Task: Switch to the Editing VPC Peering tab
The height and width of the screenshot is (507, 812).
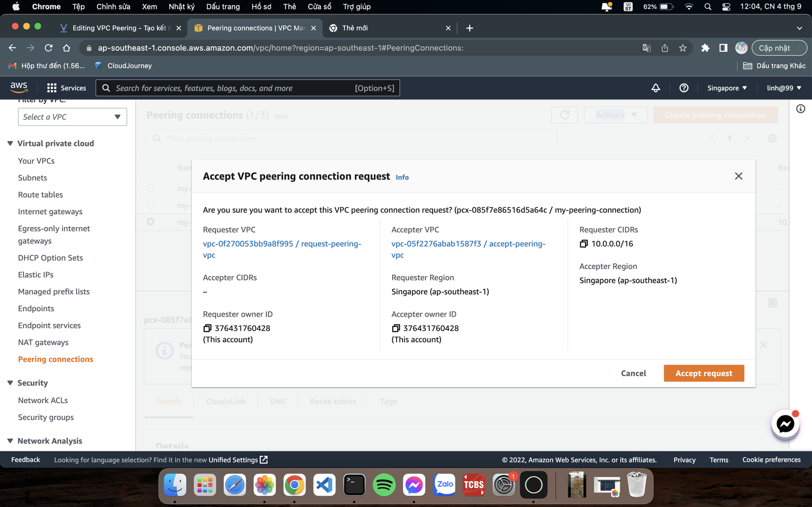Action: click(x=120, y=28)
